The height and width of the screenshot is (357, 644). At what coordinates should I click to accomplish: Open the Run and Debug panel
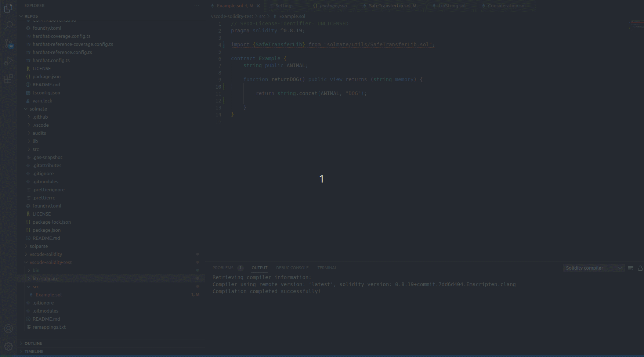(x=8, y=61)
